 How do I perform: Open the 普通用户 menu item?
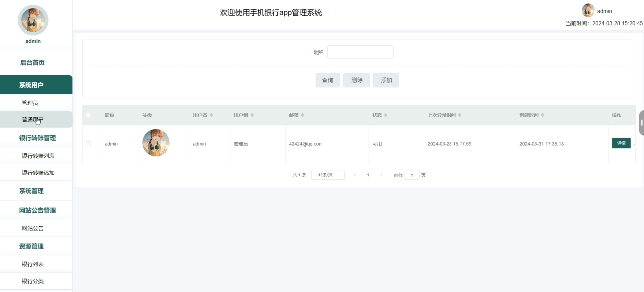click(x=36, y=119)
